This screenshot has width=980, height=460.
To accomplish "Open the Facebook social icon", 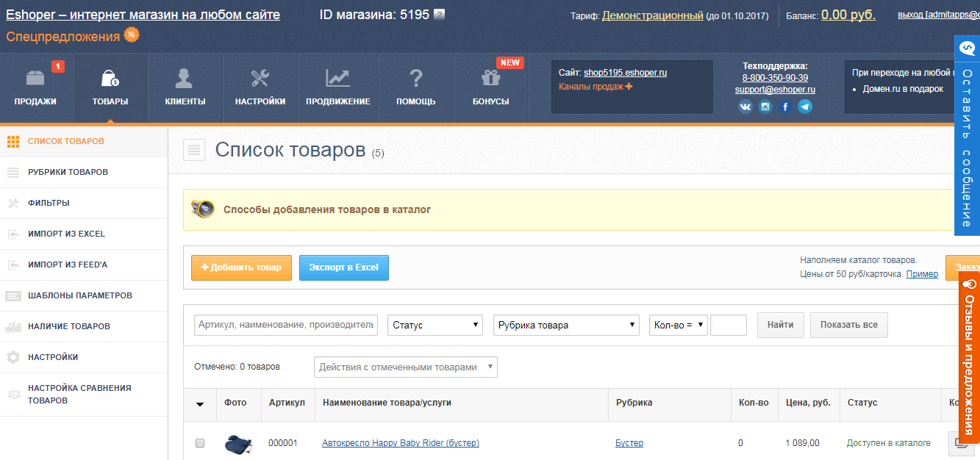I will [786, 106].
